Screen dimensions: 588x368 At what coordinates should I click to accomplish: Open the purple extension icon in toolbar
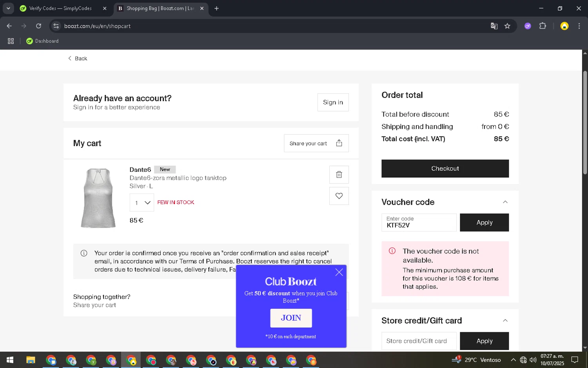pos(528,26)
